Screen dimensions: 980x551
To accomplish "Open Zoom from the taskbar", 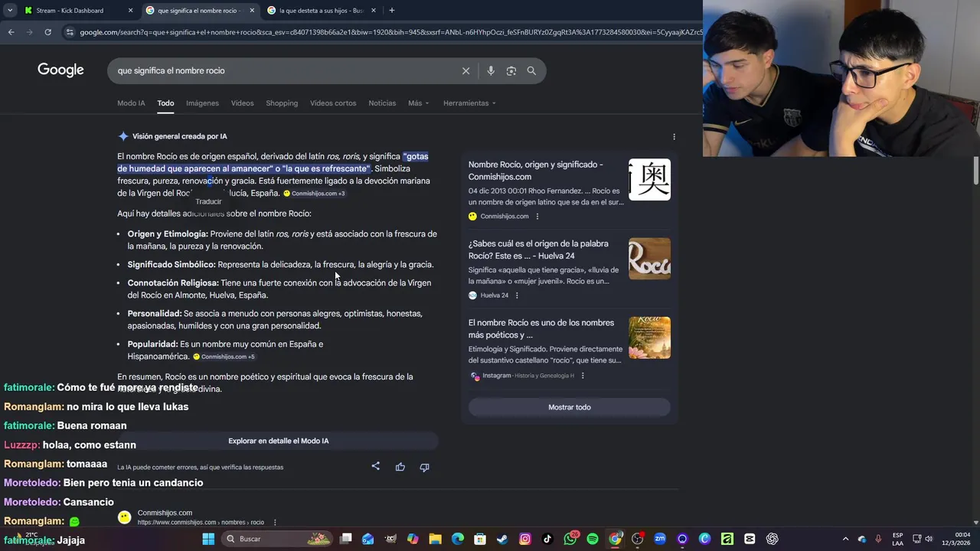I will pyautogui.click(x=660, y=539).
